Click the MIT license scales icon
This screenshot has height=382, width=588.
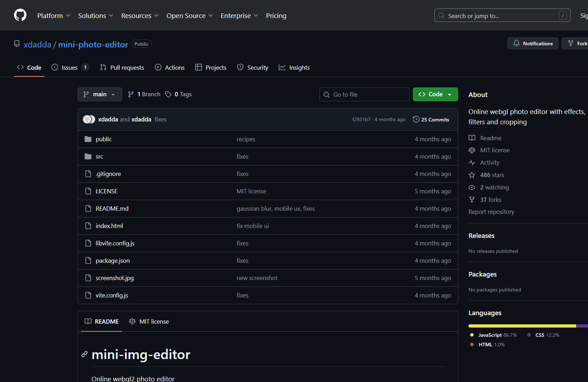[472, 150]
